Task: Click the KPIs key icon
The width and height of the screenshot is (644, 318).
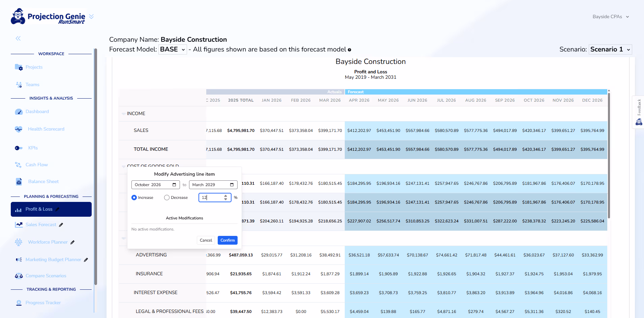Action: pyautogui.click(x=19, y=148)
